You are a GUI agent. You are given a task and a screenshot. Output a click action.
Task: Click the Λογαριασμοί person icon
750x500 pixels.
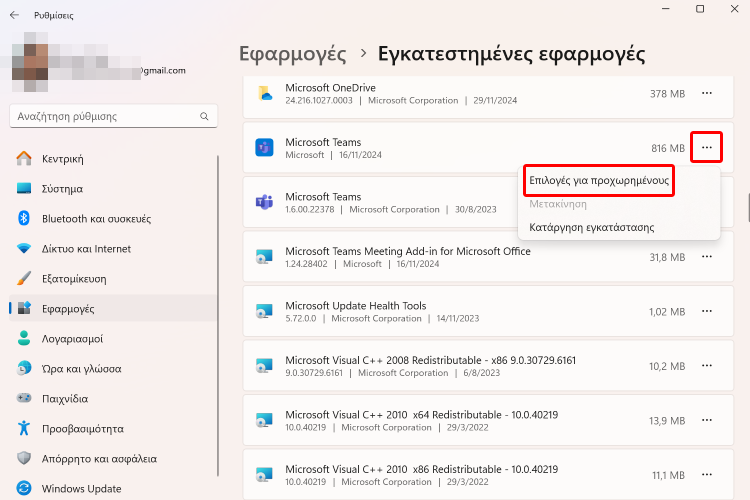(x=24, y=338)
